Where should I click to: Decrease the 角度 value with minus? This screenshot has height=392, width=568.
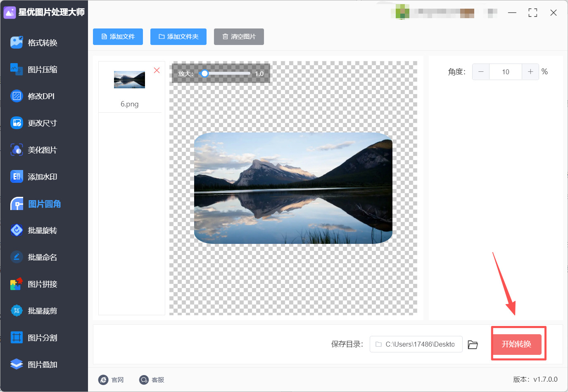pyautogui.click(x=481, y=72)
